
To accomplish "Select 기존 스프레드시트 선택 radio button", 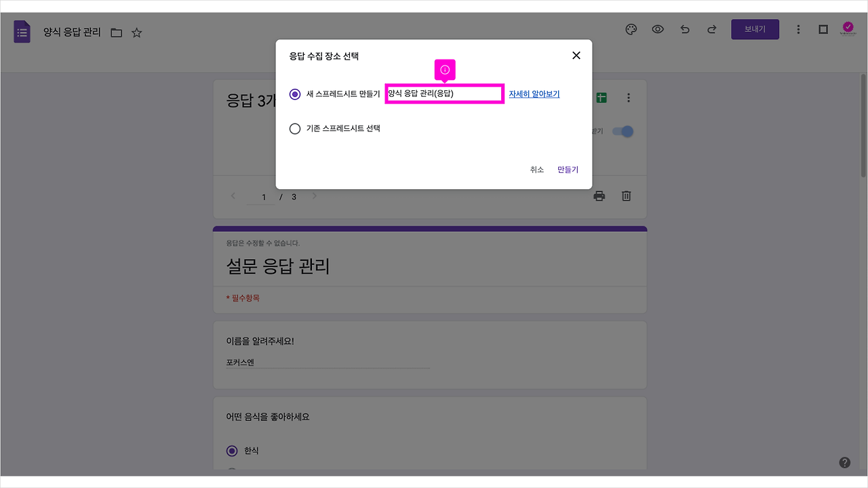I will tap(295, 128).
